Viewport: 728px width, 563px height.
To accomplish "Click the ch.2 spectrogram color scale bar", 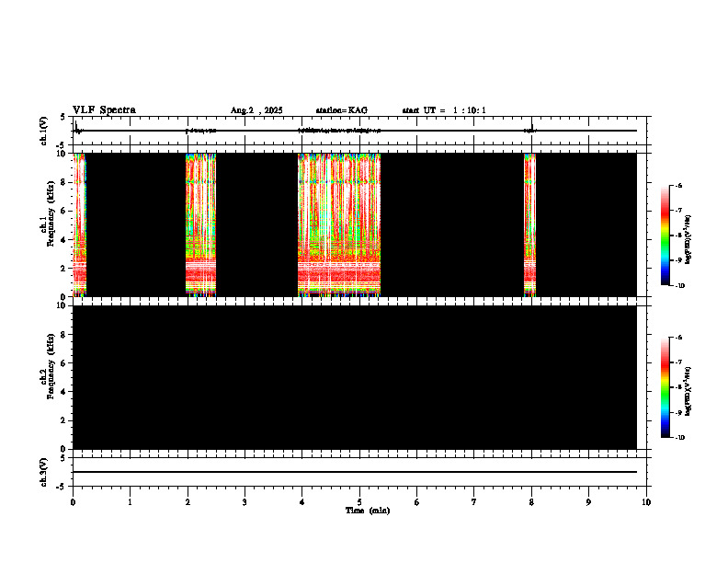I will [665, 387].
